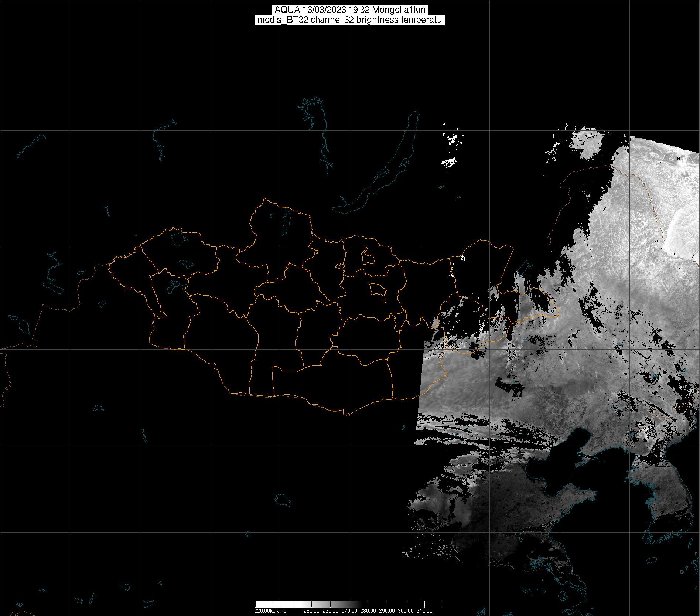Select the 250.00 tick label on the scale
Screen dimensions: 700x616
(x=312, y=611)
